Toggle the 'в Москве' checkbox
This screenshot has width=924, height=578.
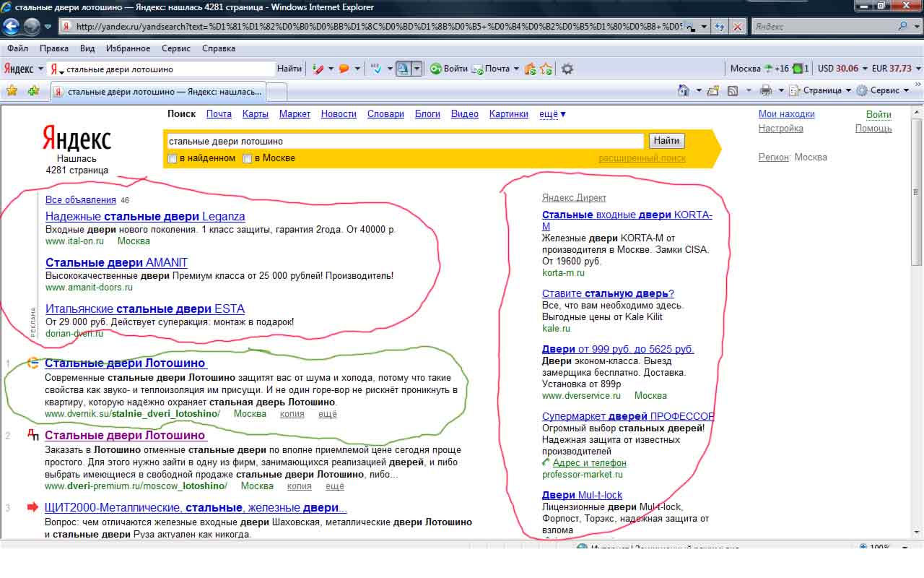pos(247,158)
